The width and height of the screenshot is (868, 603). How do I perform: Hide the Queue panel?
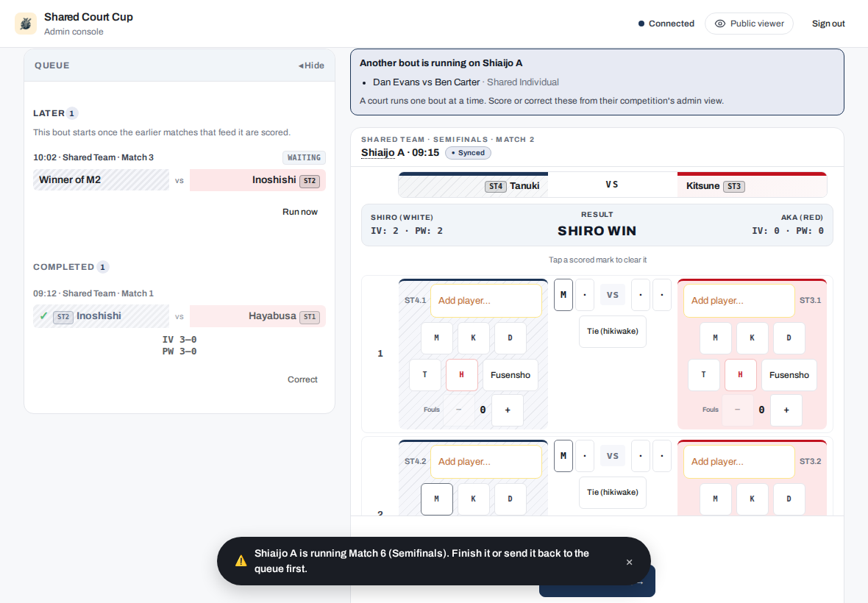coord(311,65)
